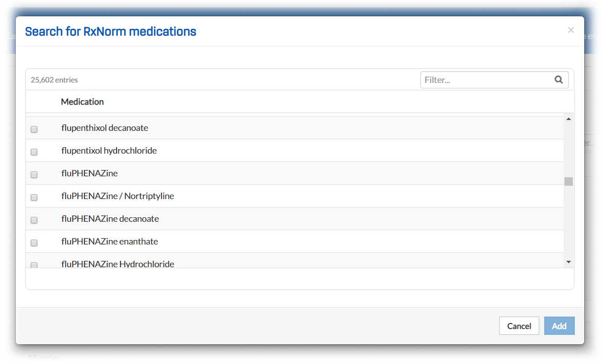
Task: Click the flupentixol hydrochloride row text
Action: click(x=109, y=151)
